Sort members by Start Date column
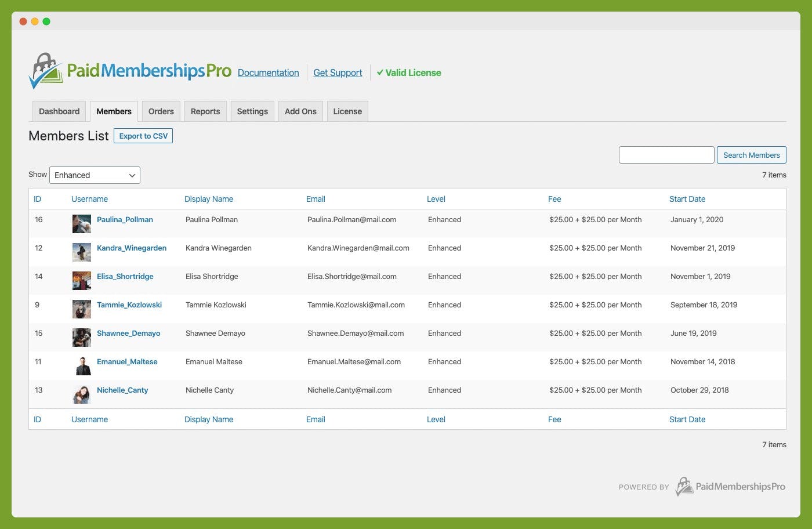Viewport: 812px width, 529px height. click(x=687, y=198)
